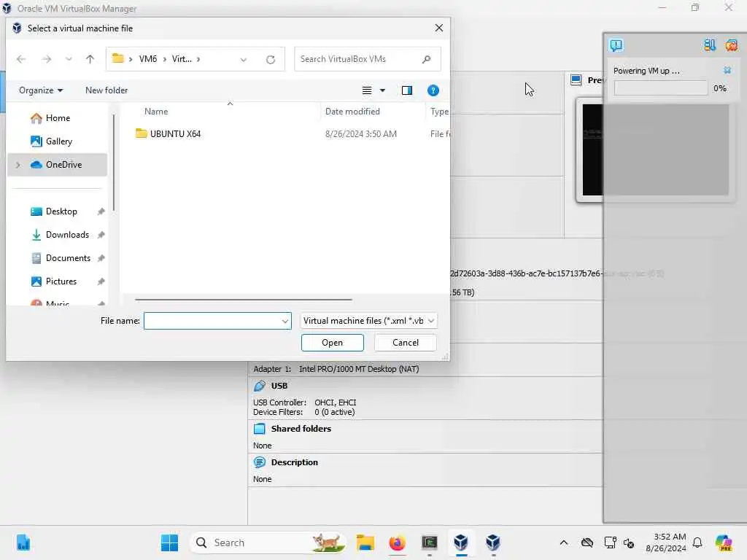
Task: Expand the OneDrive tree node
Action: click(18, 165)
